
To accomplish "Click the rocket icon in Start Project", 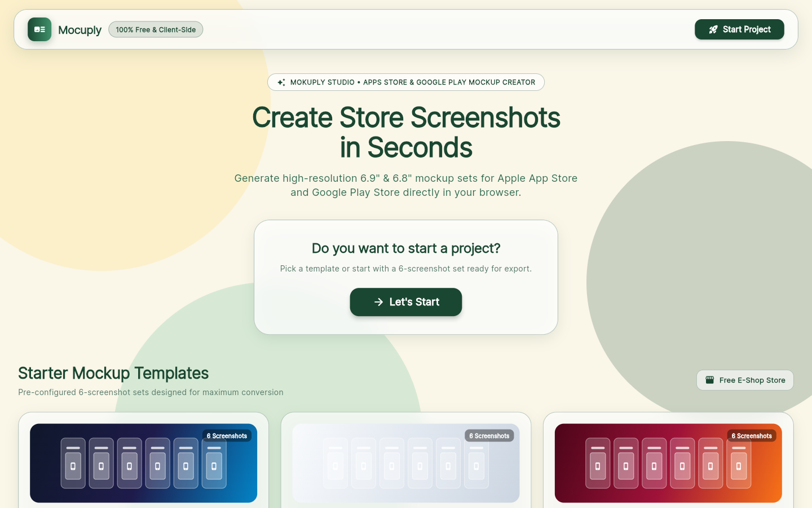I will (713, 29).
